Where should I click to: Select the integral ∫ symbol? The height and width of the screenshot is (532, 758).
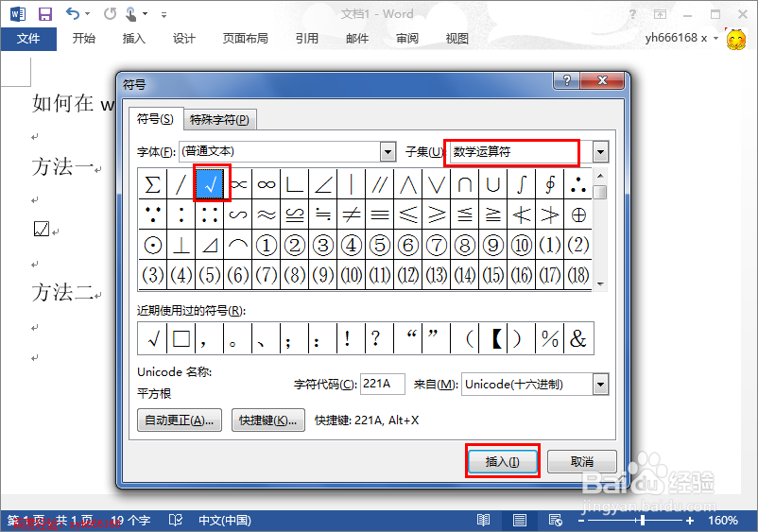[x=521, y=184]
